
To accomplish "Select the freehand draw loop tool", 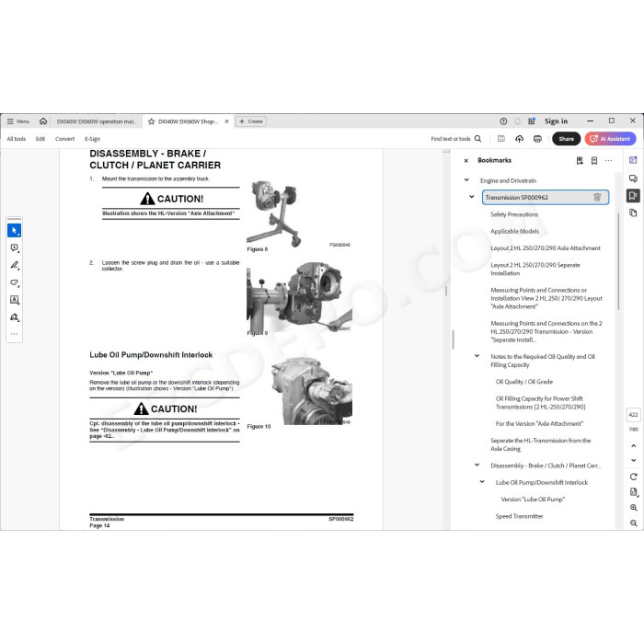I will pos(15,282).
